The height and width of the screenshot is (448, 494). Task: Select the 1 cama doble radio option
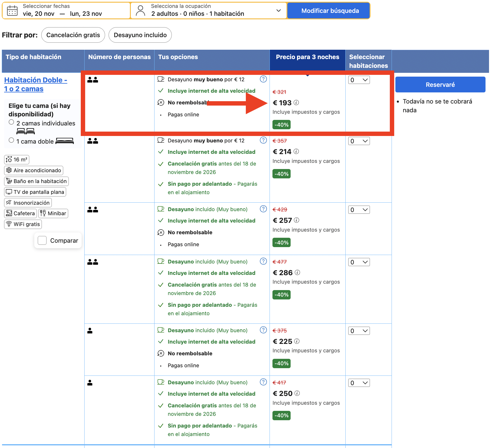tap(11, 140)
